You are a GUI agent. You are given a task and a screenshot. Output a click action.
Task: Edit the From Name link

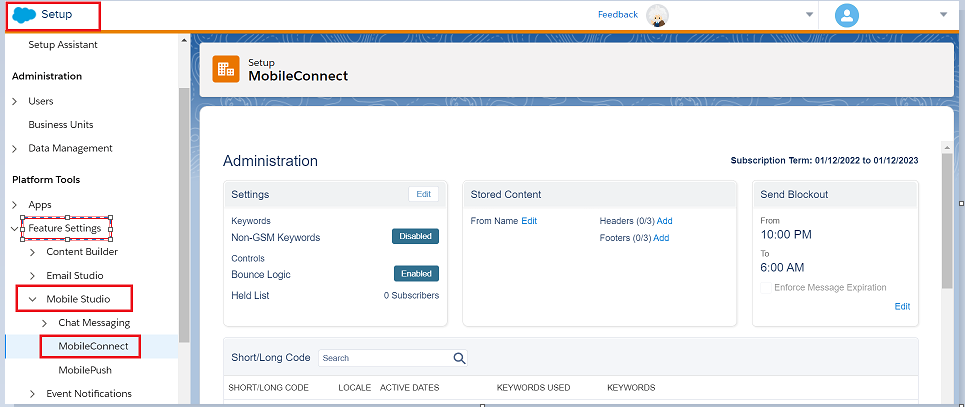pyautogui.click(x=529, y=220)
